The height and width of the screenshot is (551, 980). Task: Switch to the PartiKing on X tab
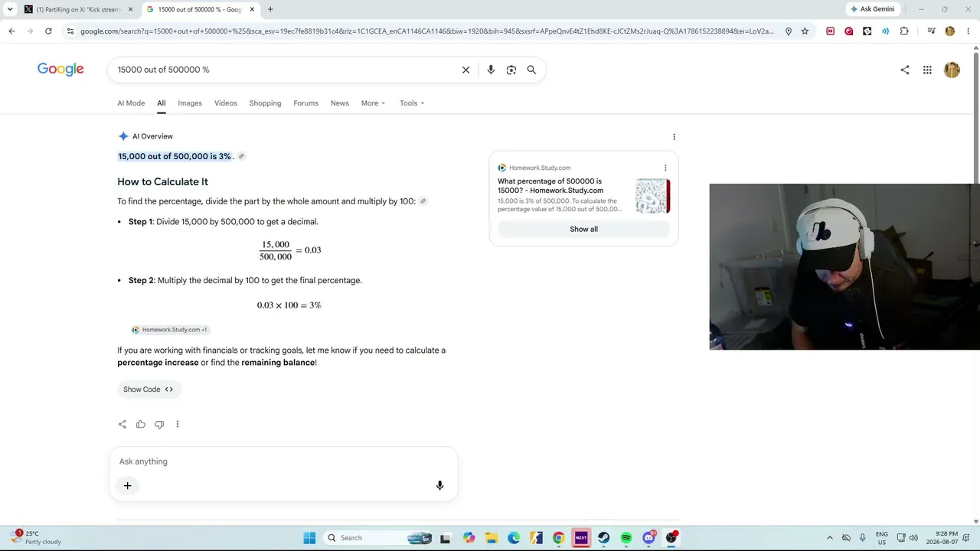(x=77, y=9)
